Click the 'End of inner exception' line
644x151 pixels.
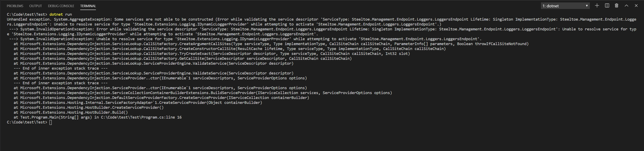60,68
